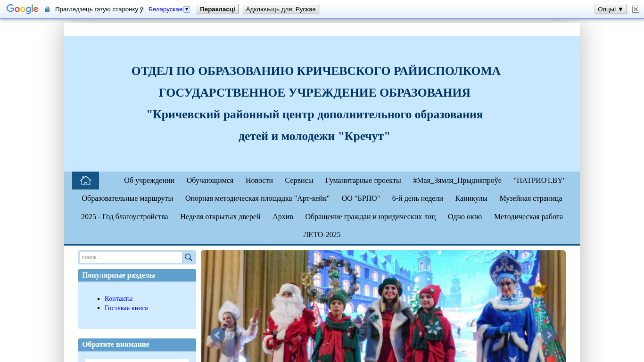
Task: Go to the Новости section
Action: coord(259,181)
